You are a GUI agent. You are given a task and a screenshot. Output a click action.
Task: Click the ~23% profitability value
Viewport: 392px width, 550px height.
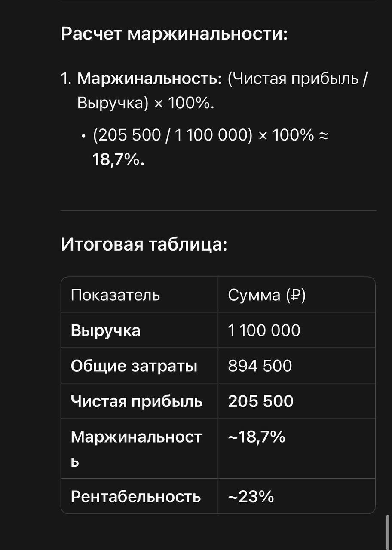pyautogui.click(x=251, y=496)
